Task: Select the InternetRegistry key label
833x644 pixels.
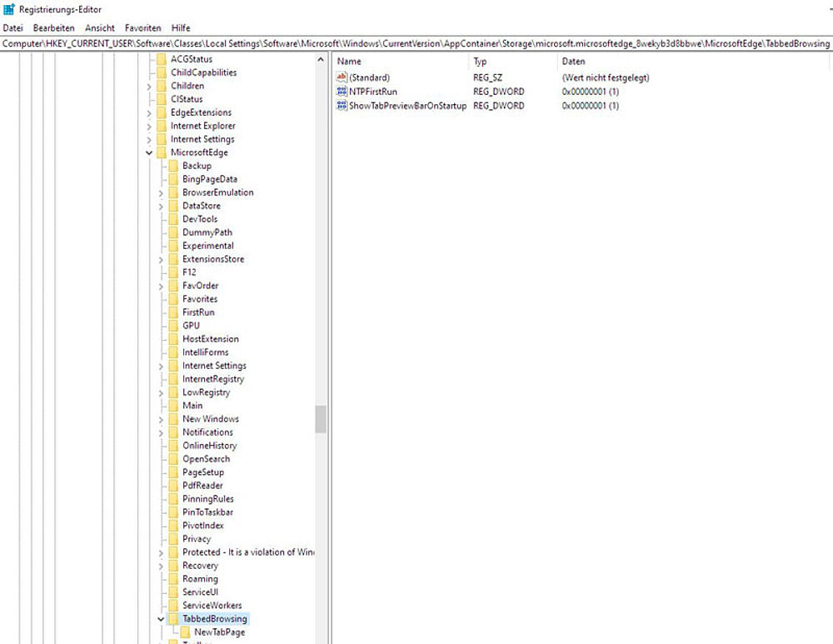Action: [213, 379]
